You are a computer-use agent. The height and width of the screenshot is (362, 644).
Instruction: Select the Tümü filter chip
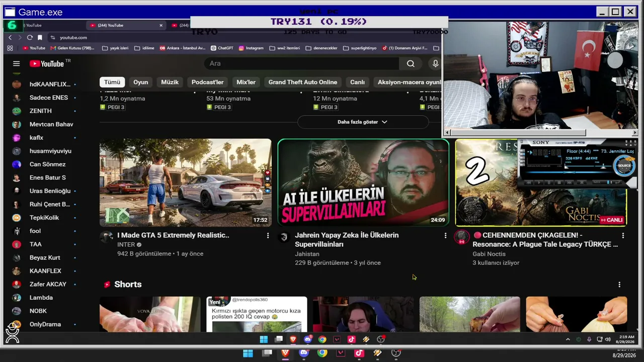[x=112, y=82]
